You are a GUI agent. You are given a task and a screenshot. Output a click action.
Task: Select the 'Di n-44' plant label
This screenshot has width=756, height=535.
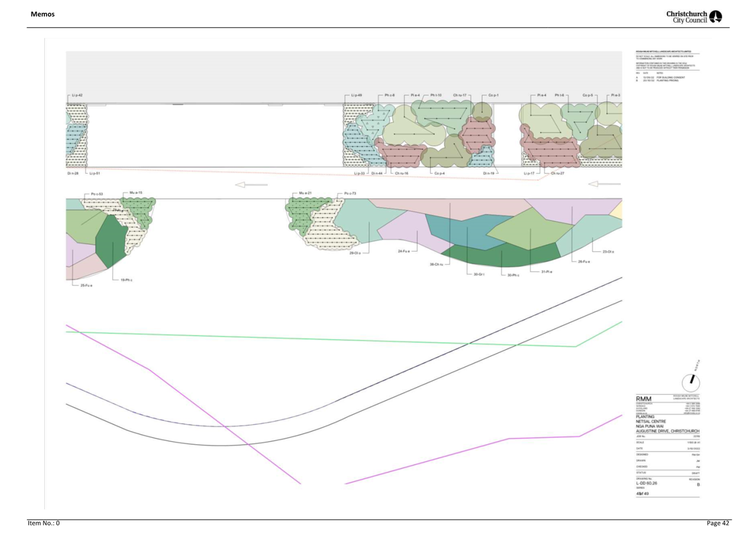pos(377,174)
